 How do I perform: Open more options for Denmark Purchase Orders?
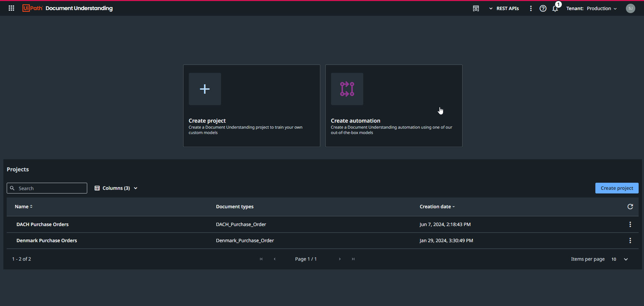click(x=630, y=241)
